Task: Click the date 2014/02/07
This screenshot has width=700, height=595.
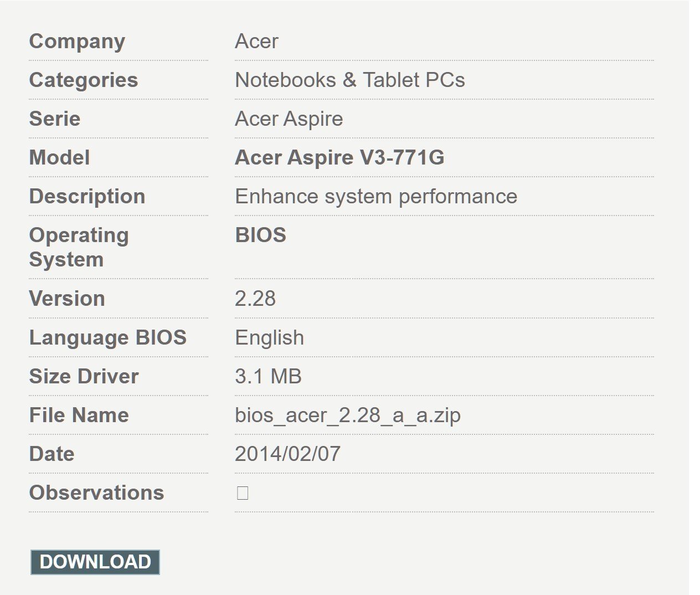Action: [x=287, y=454]
